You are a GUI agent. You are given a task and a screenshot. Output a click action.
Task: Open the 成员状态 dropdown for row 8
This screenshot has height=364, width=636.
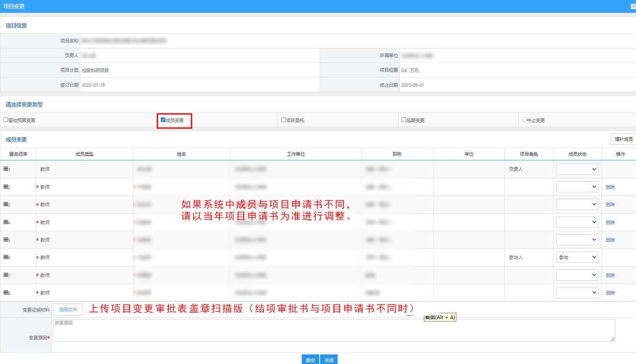click(577, 293)
